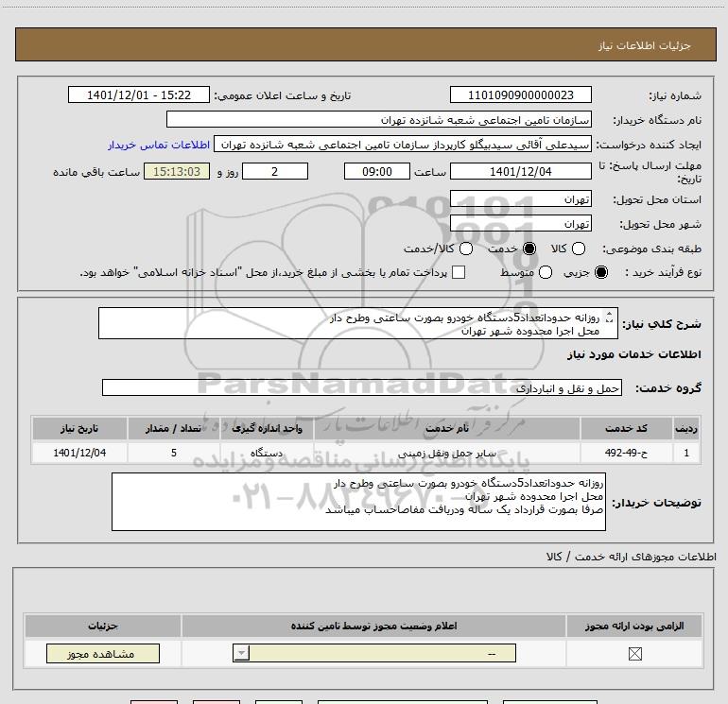Click the need number field 1101090900000023
This screenshot has height=704, width=728.
(520, 94)
